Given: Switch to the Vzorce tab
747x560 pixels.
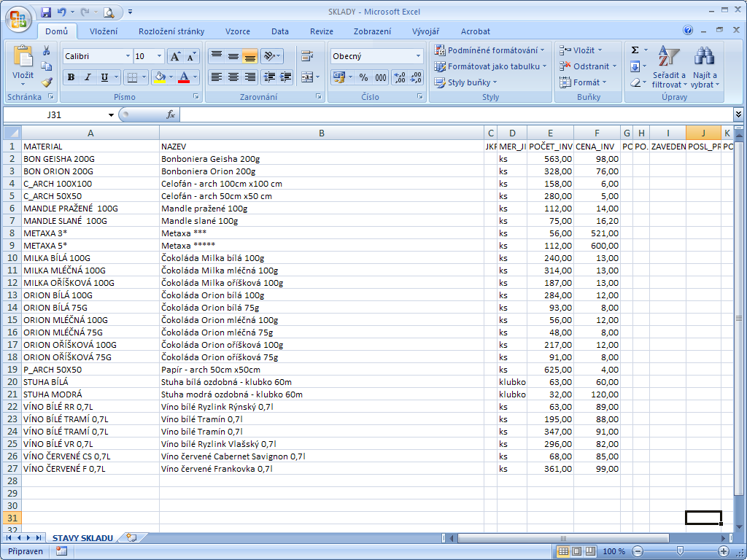Looking at the screenshot, I should [238, 31].
